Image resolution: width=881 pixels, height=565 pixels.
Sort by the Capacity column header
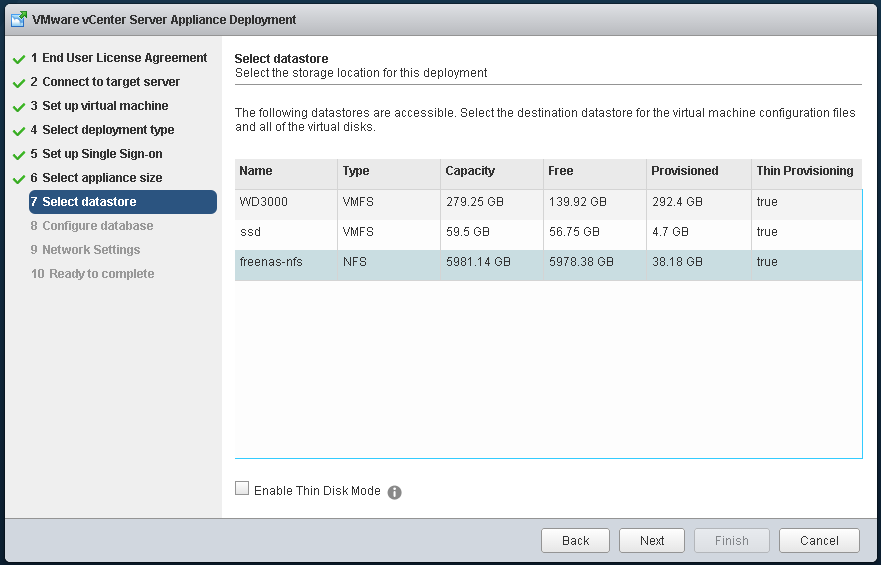click(492, 174)
